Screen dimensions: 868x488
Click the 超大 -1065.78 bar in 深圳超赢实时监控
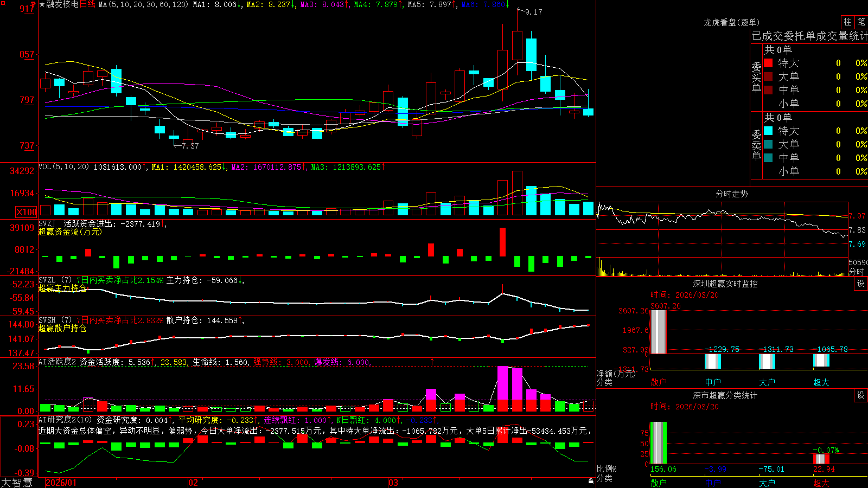(821, 361)
